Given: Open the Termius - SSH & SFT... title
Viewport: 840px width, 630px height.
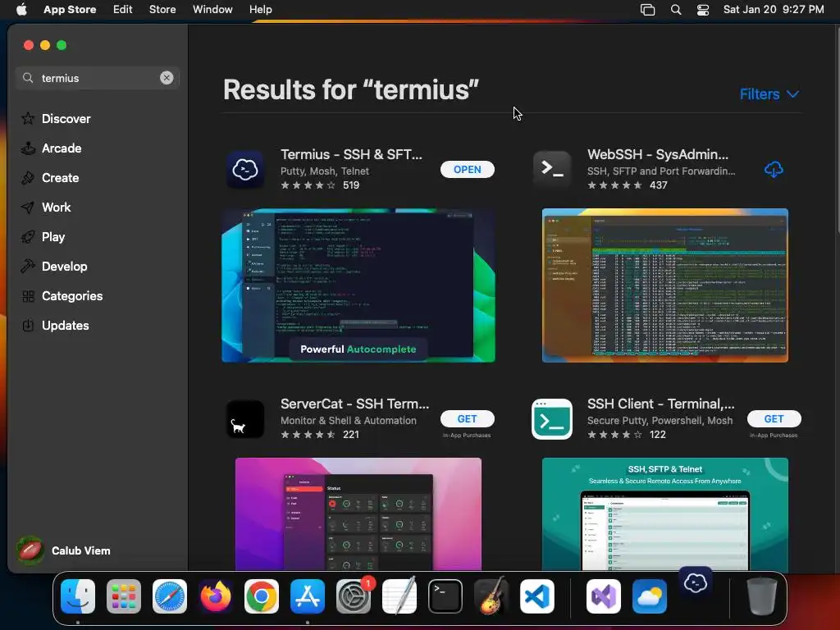Looking at the screenshot, I should tap(351, 154).
